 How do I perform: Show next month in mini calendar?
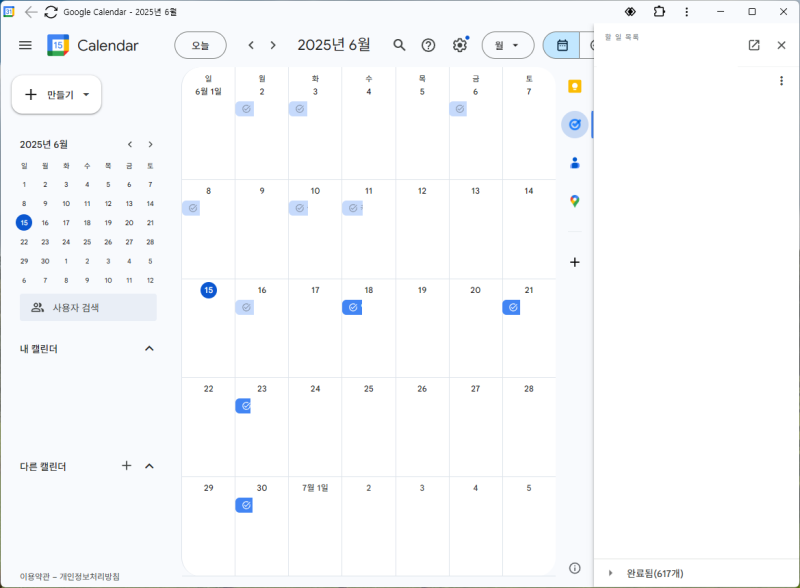pyautogui.click(x=150, y=144)
